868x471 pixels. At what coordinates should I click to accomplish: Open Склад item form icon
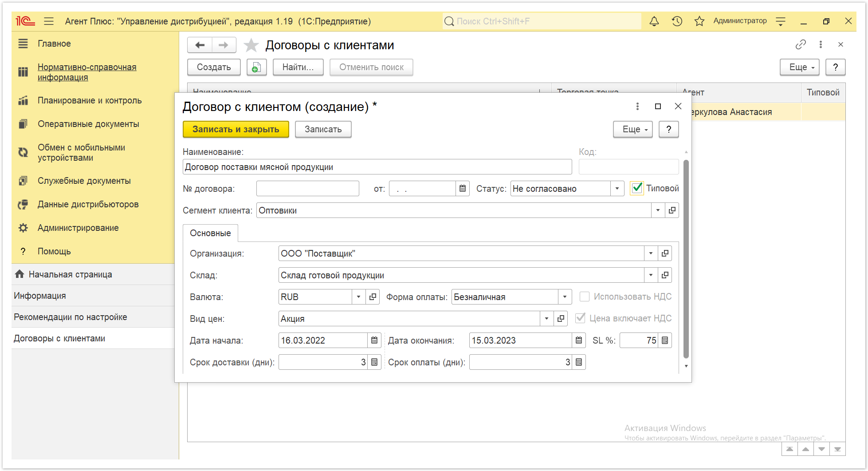(665, 275)
